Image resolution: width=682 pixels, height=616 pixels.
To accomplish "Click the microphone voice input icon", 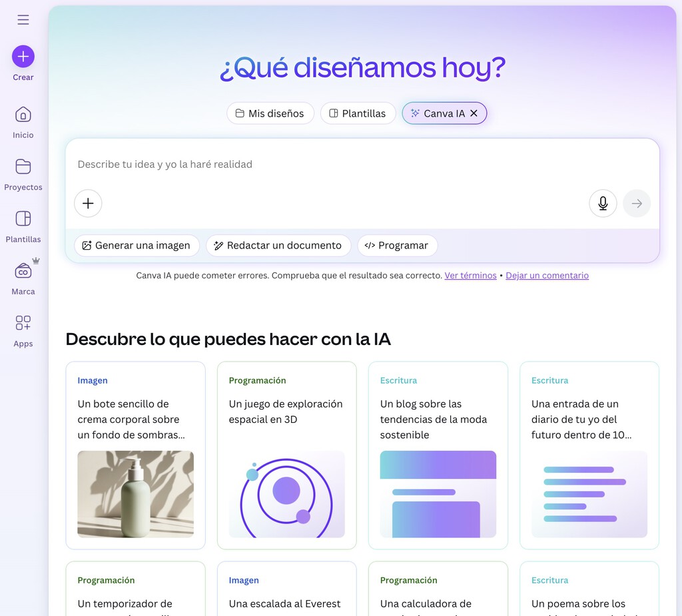I will pyautogui.click(x=603, y=203).
